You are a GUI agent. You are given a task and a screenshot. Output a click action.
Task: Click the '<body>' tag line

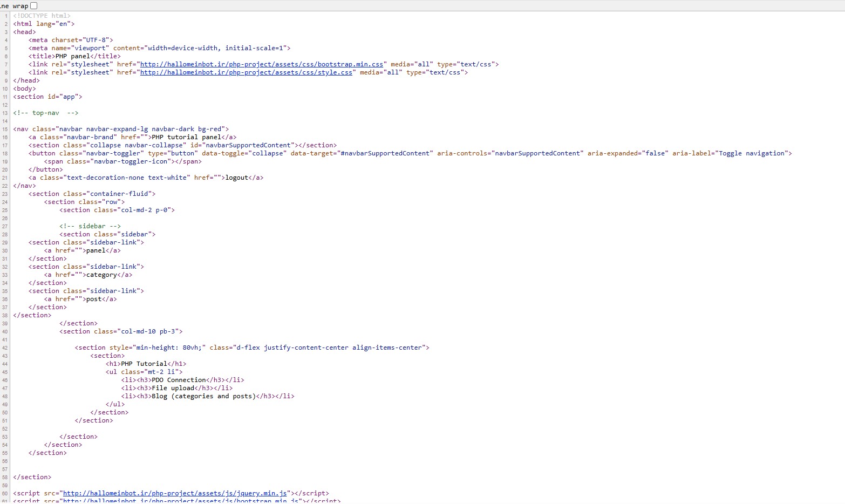click(25, 88)
